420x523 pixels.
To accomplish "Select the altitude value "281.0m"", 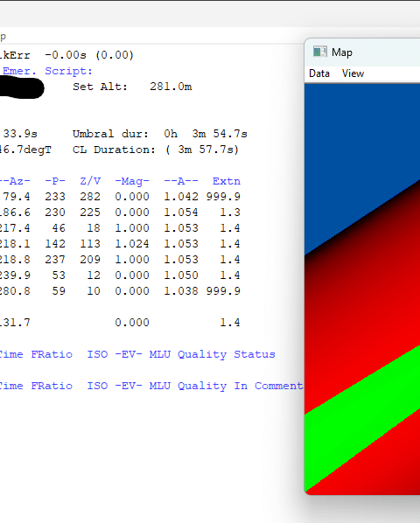I will point(171,87).
